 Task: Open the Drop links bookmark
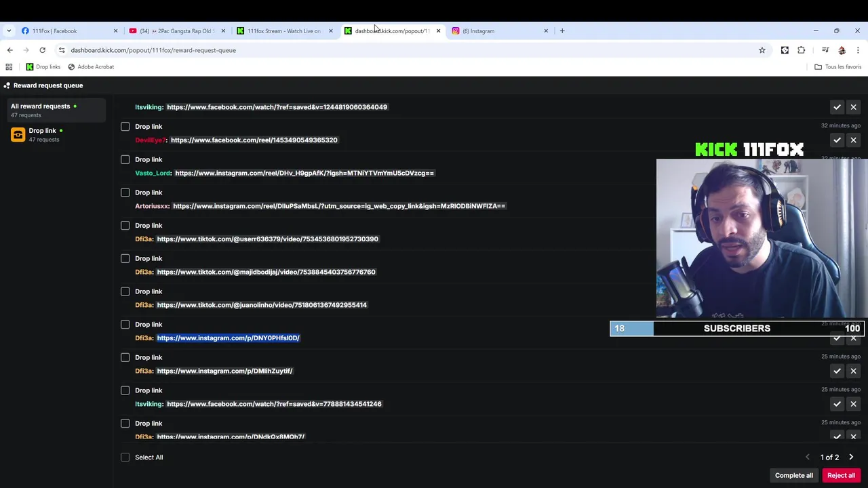(x=43, y=66)
